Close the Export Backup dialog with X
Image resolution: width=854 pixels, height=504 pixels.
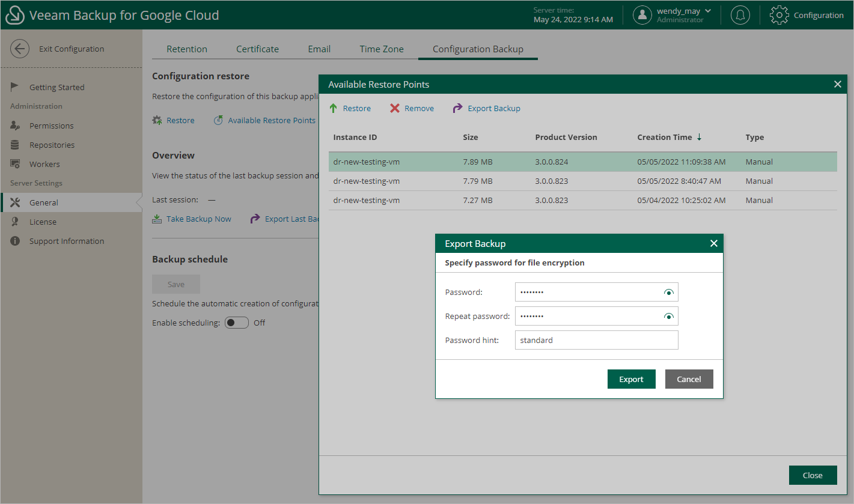[x=714, y=243]
